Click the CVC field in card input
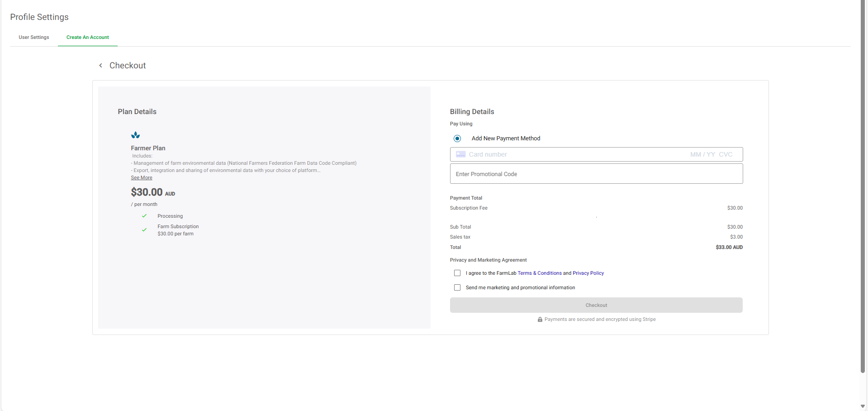 coord(726,154)
